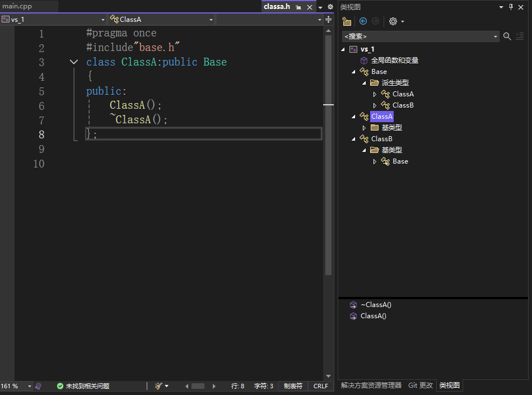Click the clear search icon beside the magnifier

coord(520,36)
